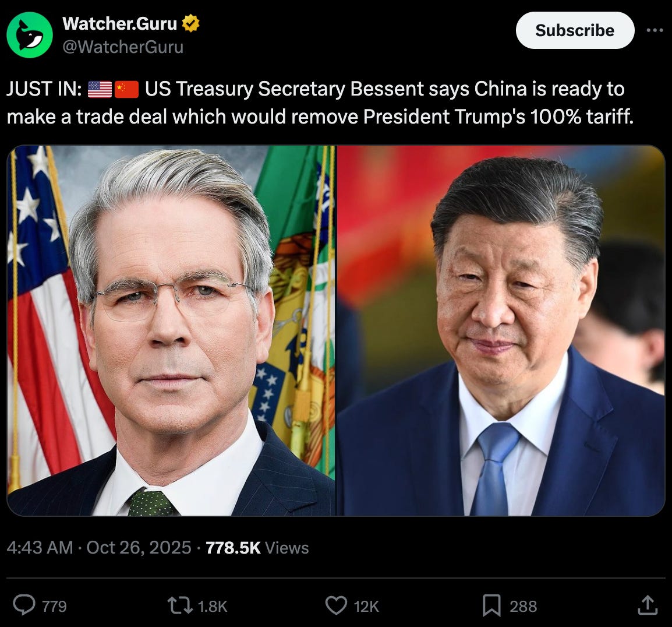Click the gold verified badge
Image resolution: width=672 pixels, height=627 pixels.
click(191, 23)
